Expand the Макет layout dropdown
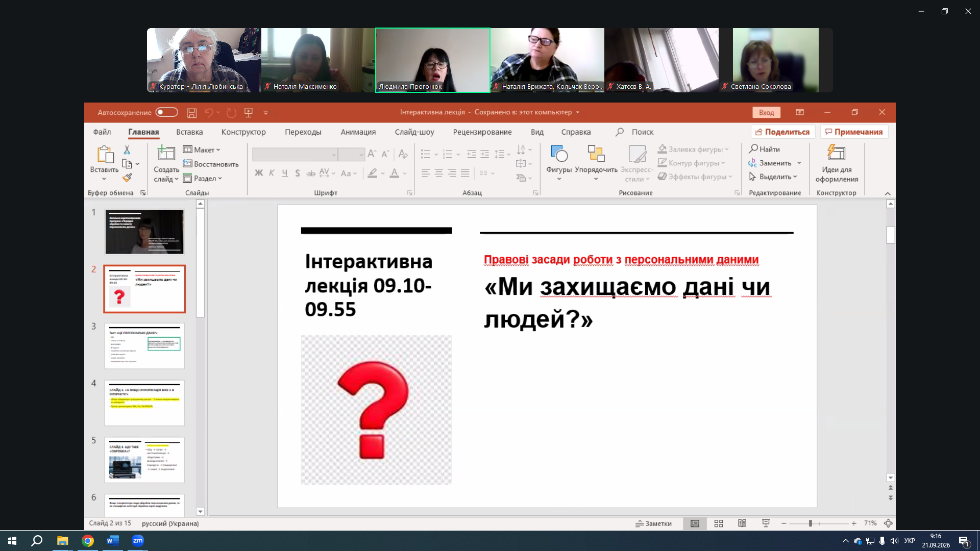The image size is (980, 551). point(202,149)
